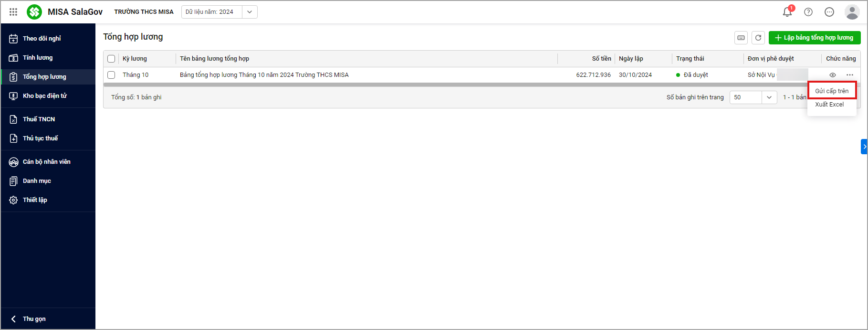This screenshot has width=868, height=330.
Task: Click the three-dots more actions icon
Action: click(850, 75)
